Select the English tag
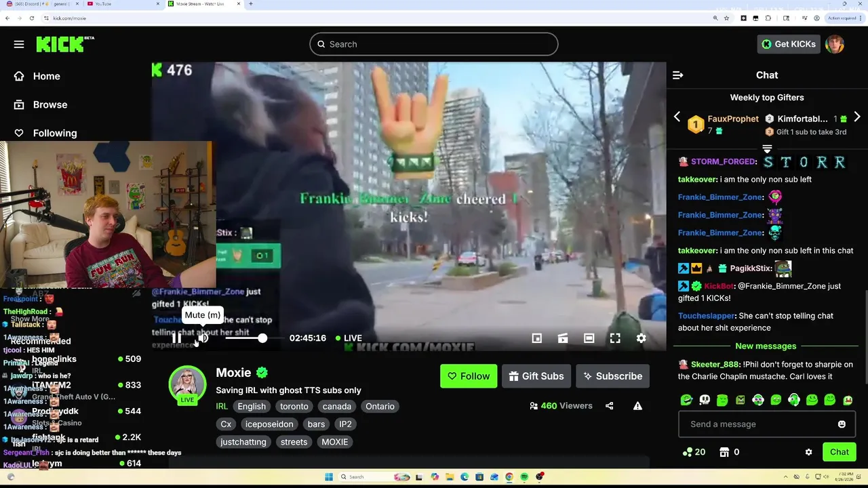This screenshot has height=488, width=868. pos(252,407)
